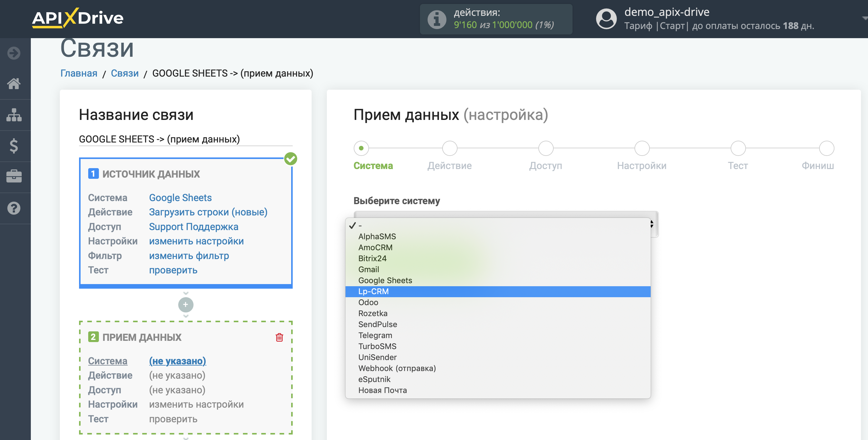Click receiver изменить настройки text
This screenshot has width=868, height=440.
(197, 404)
